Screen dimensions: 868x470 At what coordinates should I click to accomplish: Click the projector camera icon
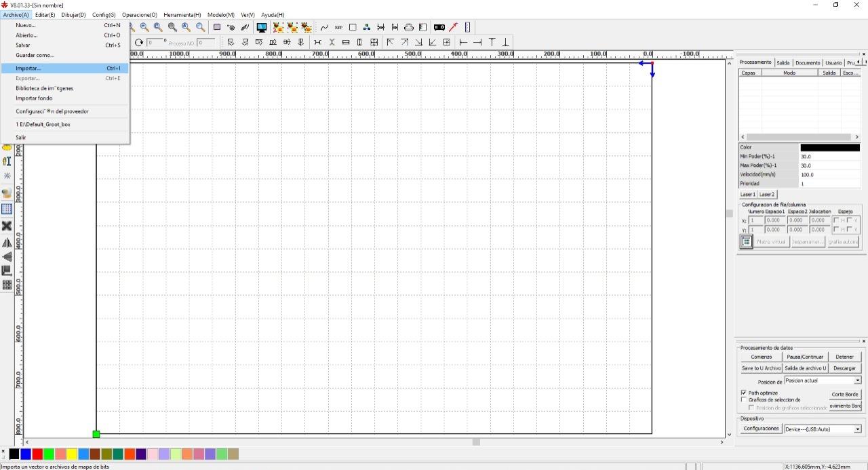point(439,27)
